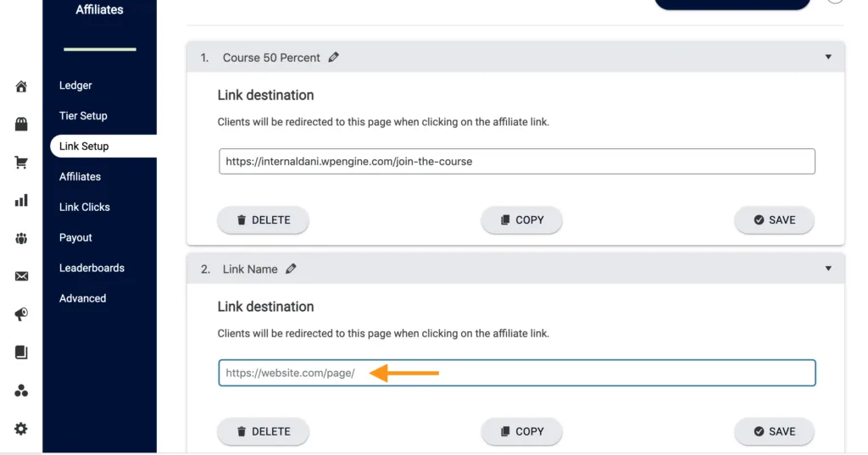The height and width of the screenshot is (455, 868).
Task: Open the store bag icon in left rail
Action: (21, 124)
